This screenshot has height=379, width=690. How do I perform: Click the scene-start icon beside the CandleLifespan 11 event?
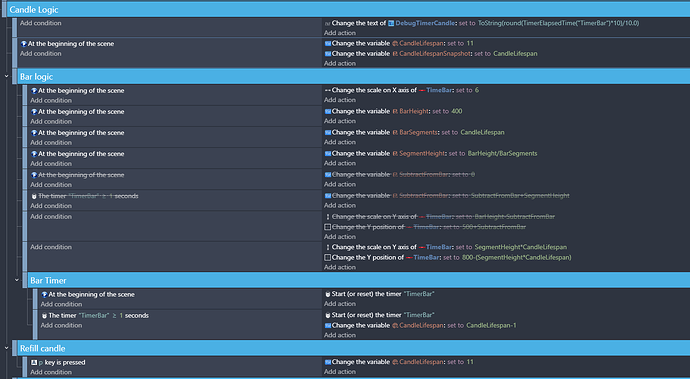tap(24, 44)
